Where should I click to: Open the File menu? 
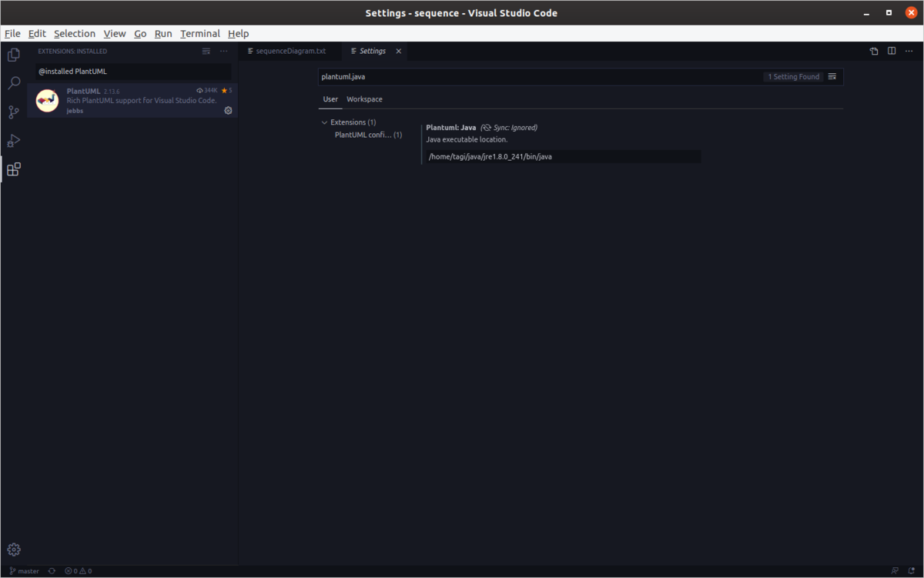(12, 34)
